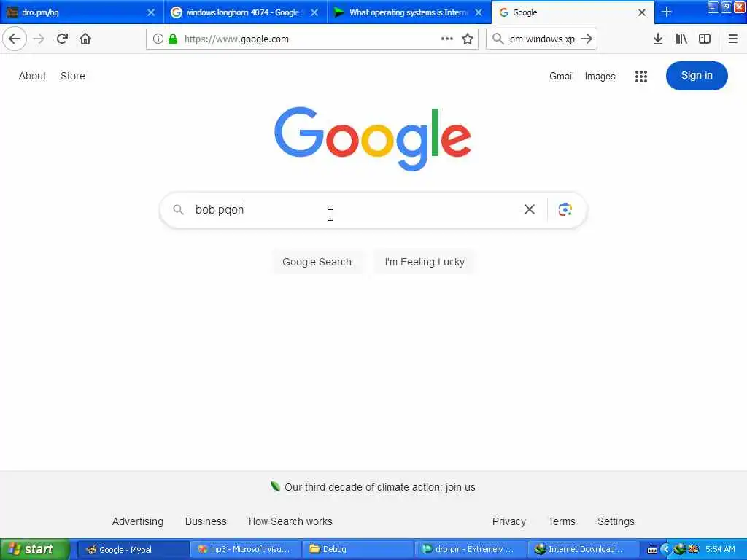The width and height of the screenshot is (747, 560).
Task: Toggle the sidebar view icon
Action: tap(705, 39)
